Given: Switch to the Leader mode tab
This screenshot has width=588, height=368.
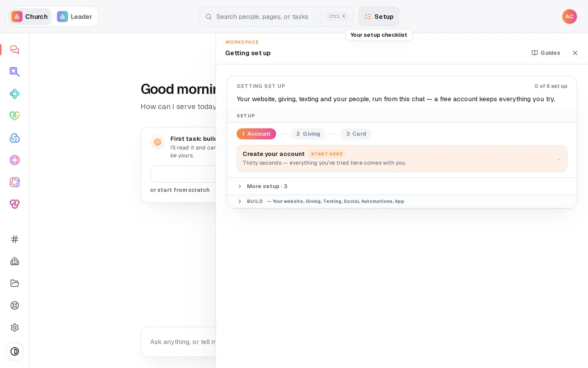Looking at the screenshot, I should tap(75, 17).
